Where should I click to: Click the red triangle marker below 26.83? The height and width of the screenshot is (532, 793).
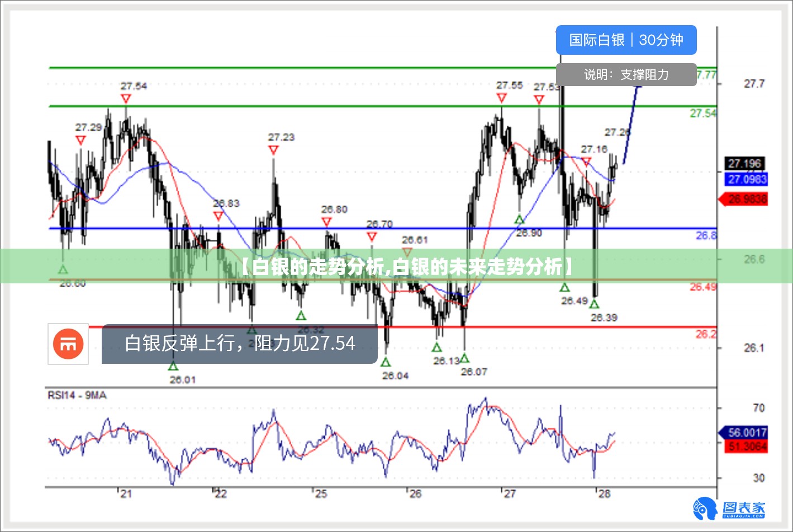(219, 216)
